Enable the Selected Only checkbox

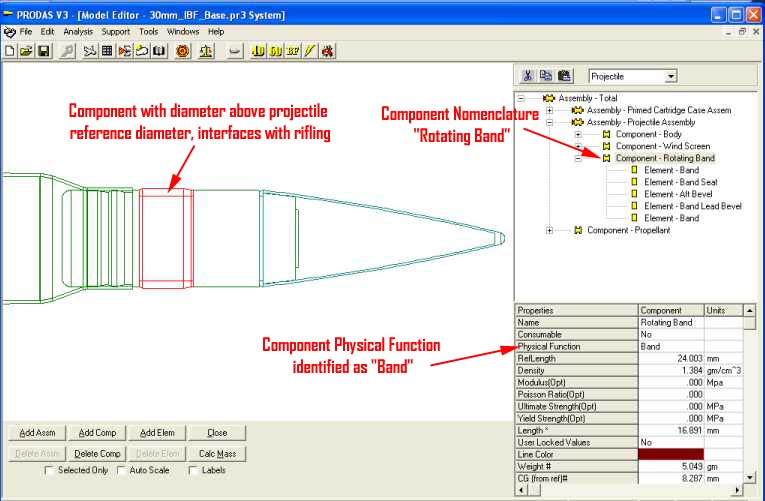[x=51, y=470]
